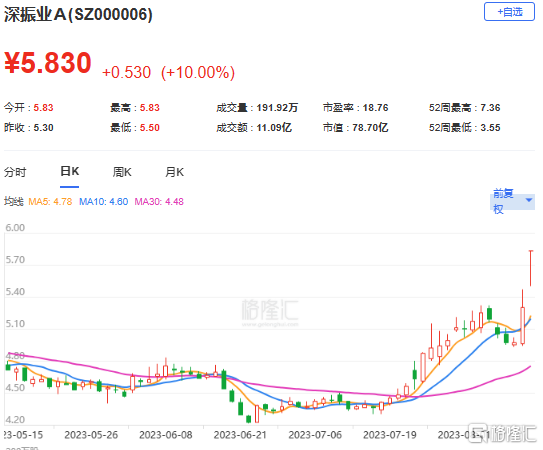
Task: Click the 均线 moving average label
Action: 14,202
